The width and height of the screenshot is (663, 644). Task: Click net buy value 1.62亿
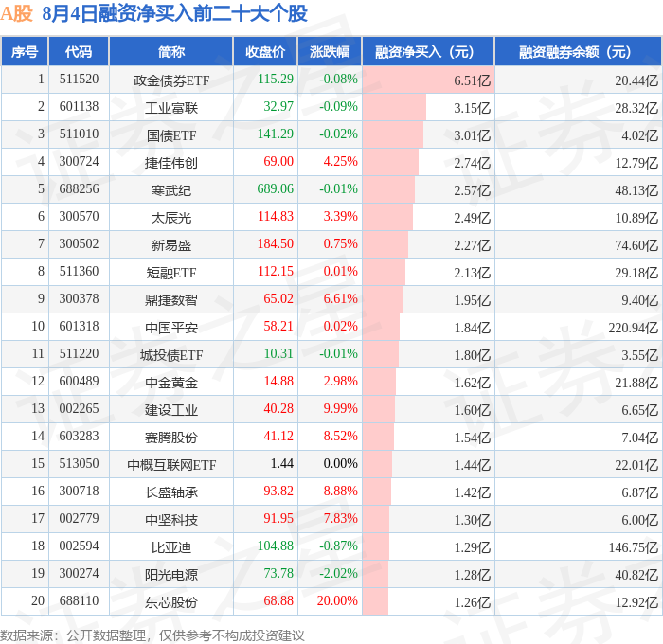coord(472,383)
